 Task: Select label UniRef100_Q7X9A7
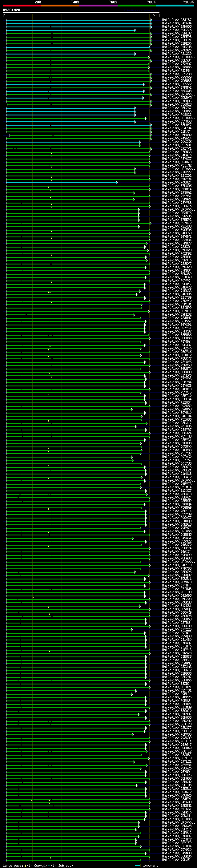click(x=177, y=64)
